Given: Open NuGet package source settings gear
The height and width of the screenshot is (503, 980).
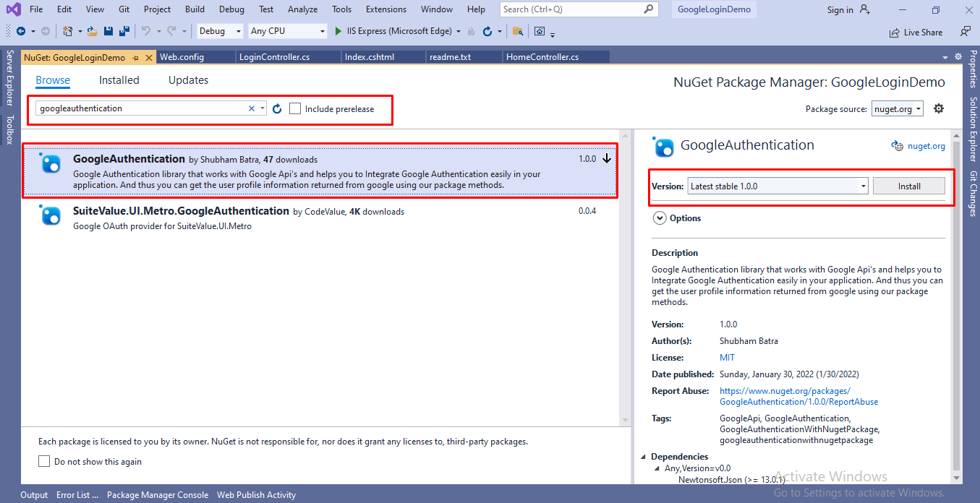Looking at the screenshot, I should [939, 108].
